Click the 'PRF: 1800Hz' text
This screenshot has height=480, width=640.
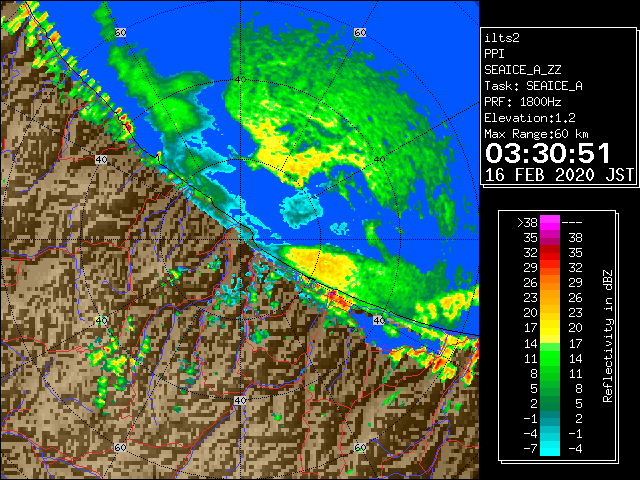(523, 102)
